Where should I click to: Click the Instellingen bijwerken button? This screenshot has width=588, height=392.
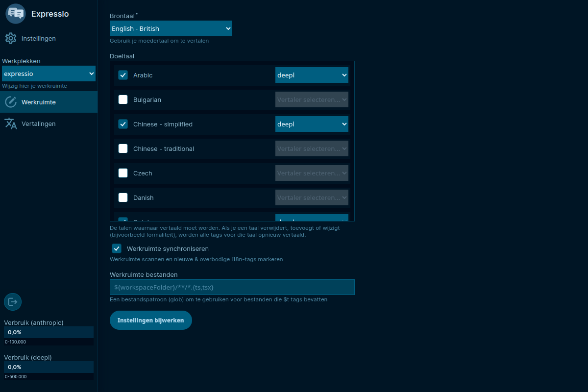[x=151, y=320]
